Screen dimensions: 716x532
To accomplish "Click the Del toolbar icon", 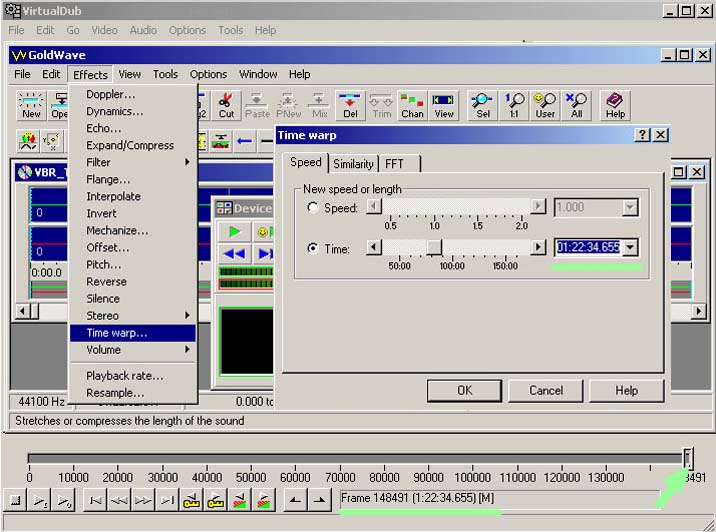I will pyautogui.click(x=350, y=105).
